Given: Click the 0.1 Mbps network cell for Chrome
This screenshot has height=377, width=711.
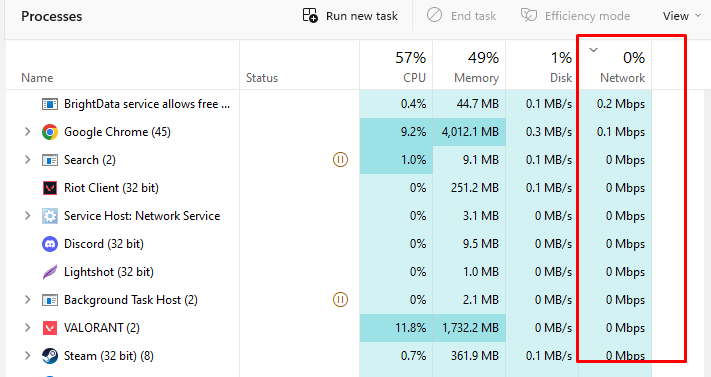Looking at the screenshot, I should (615, 132).
